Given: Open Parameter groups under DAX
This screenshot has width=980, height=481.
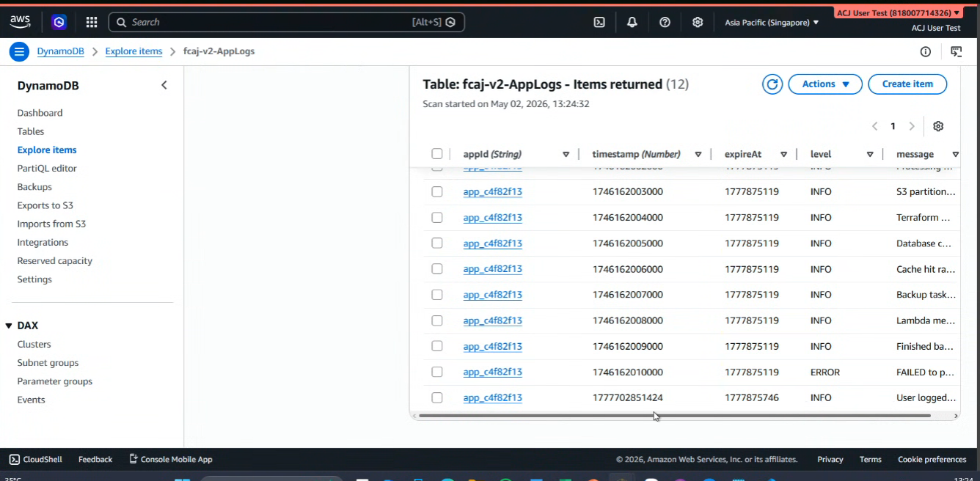Looking at the screenshot, I should pyautogui.click(x=55, y=381).
